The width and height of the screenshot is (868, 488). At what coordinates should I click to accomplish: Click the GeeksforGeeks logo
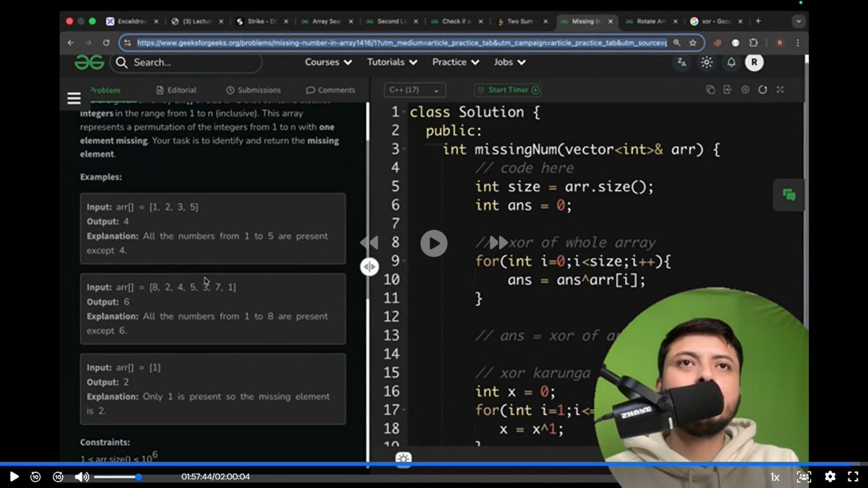tap(89, 63)
